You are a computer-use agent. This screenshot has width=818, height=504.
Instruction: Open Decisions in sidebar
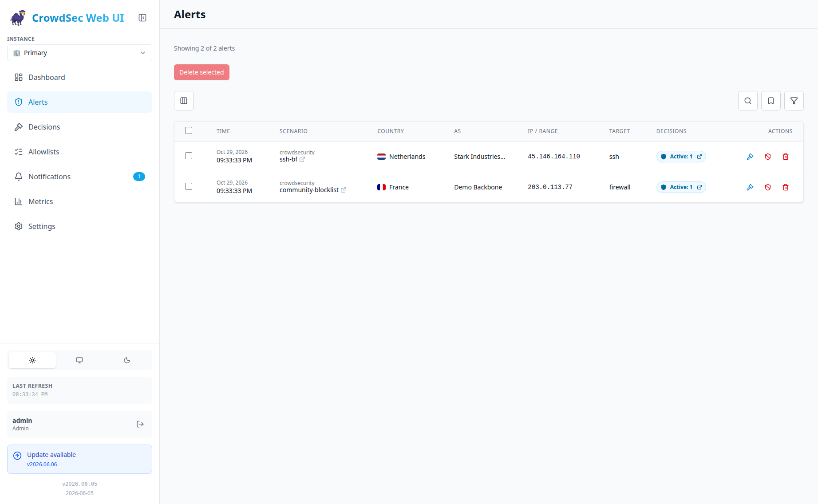[79, 127]
